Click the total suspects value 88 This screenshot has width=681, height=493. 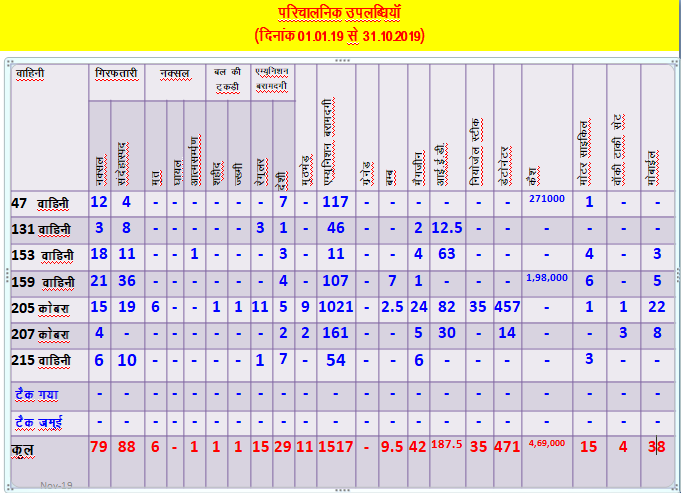[x=127, y=447]
